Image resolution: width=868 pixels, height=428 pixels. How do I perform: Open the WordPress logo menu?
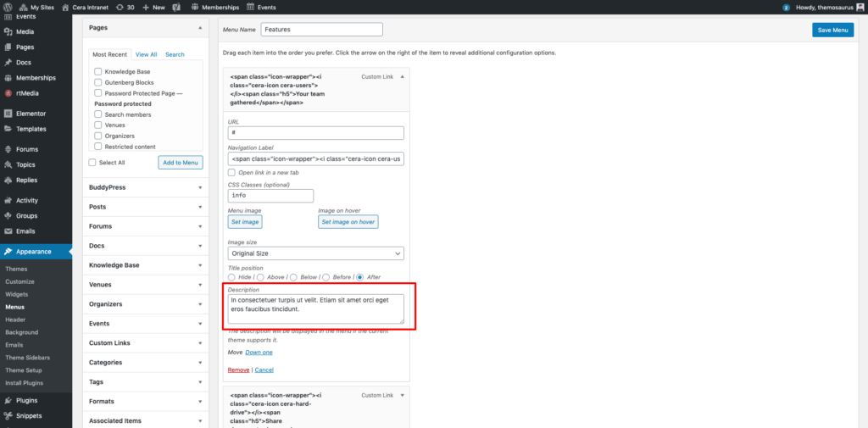pos(8,7)
